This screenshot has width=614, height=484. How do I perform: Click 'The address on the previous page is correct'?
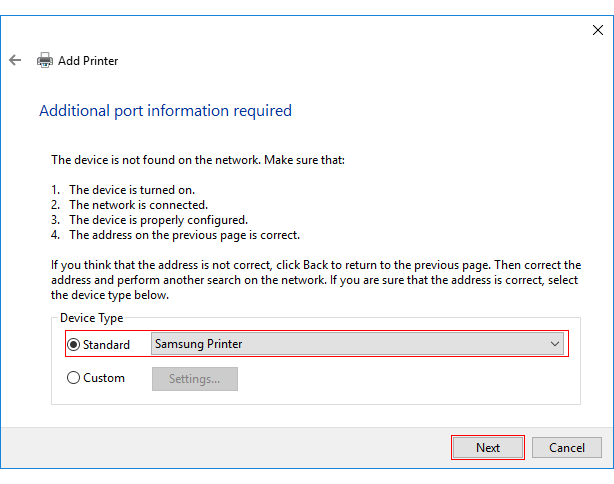184,235
